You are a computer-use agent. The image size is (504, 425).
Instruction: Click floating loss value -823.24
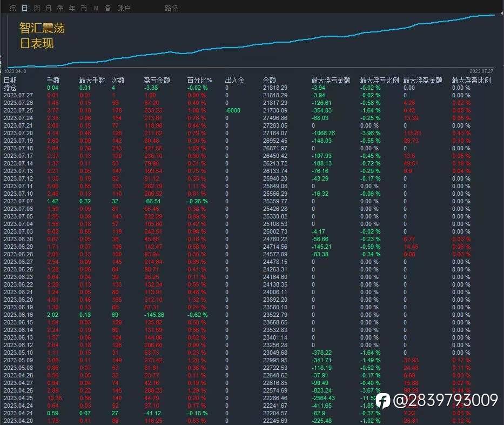tap(321, 390)
